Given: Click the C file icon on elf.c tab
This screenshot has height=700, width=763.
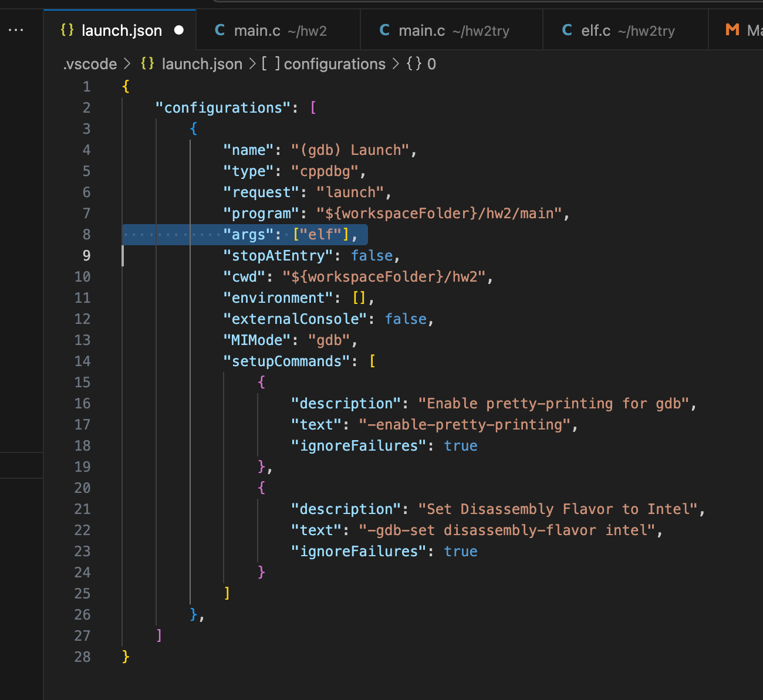Looking at the screenshot, I should pos(567,30).
